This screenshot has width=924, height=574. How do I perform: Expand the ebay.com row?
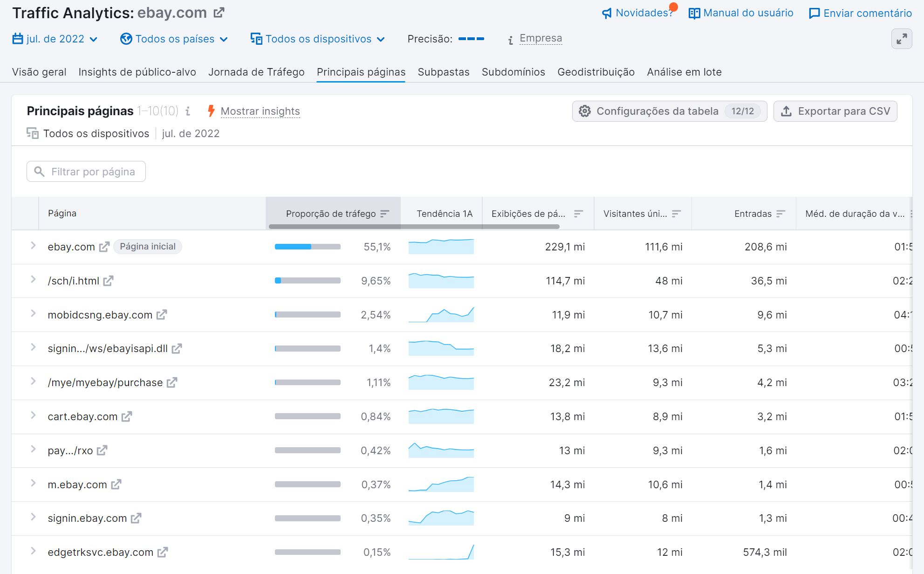[x=33, y=246]
